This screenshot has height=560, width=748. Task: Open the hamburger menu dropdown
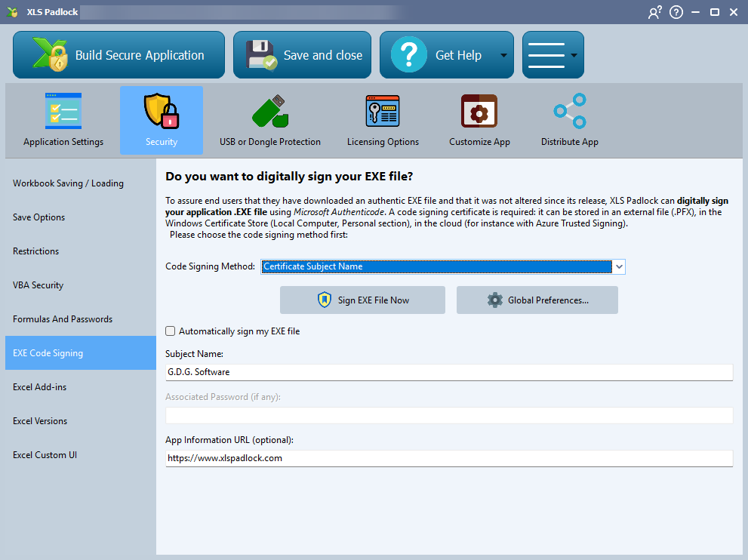click(553, 55)
